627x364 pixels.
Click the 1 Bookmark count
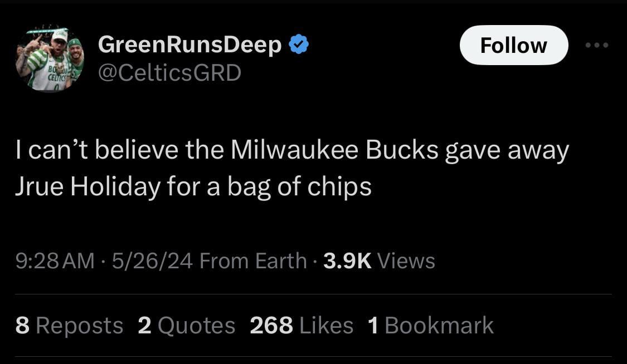click(431, 326)
